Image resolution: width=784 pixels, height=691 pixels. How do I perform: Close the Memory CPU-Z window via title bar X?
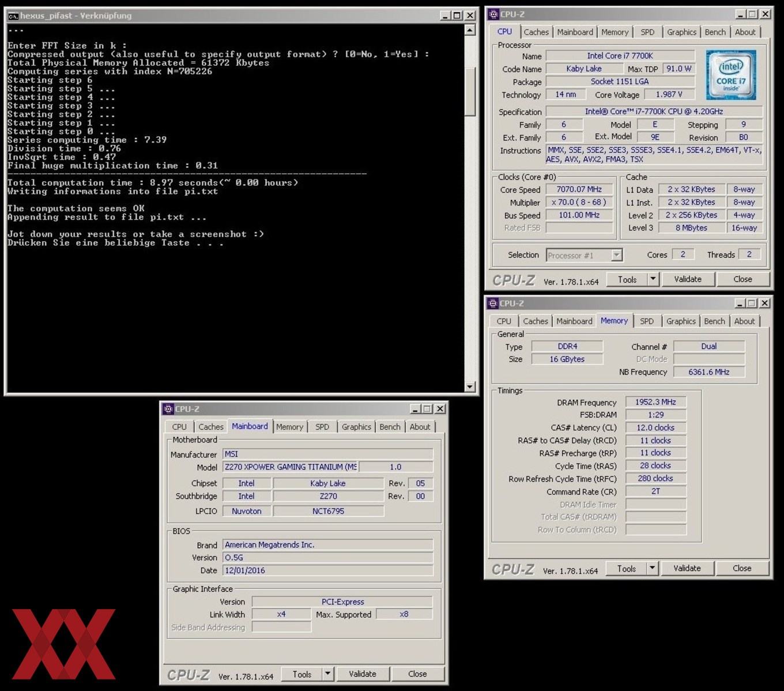(764, 303)
